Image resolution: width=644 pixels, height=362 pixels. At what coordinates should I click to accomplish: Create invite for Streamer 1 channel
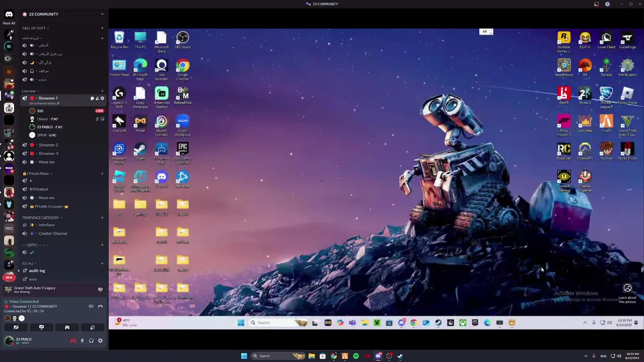point(97,99)
